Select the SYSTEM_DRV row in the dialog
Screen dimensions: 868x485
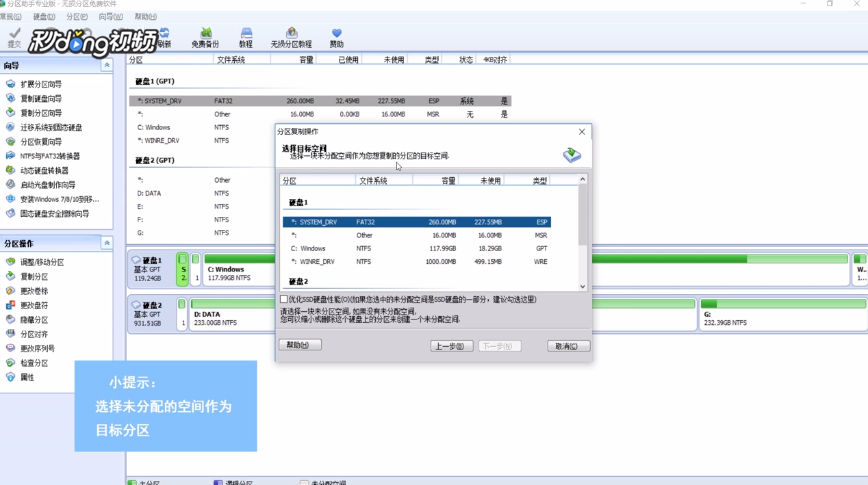pyautogui.click(x=416, y=222)
